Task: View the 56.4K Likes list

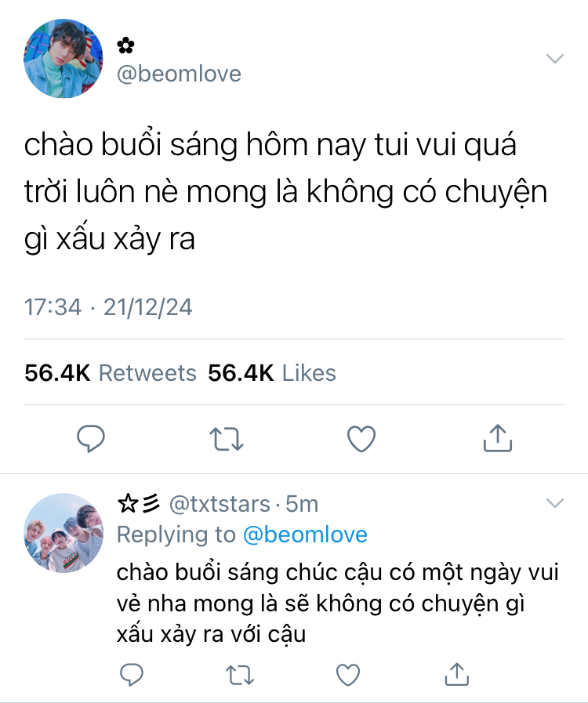Action: pyautogui.click(x=272, y=373)
